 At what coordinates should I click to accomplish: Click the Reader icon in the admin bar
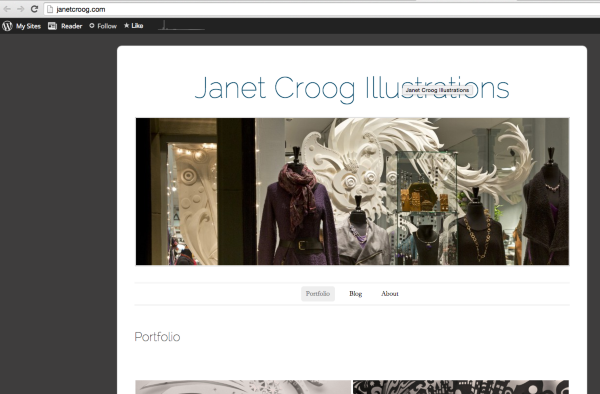click(x=52, y=26)
